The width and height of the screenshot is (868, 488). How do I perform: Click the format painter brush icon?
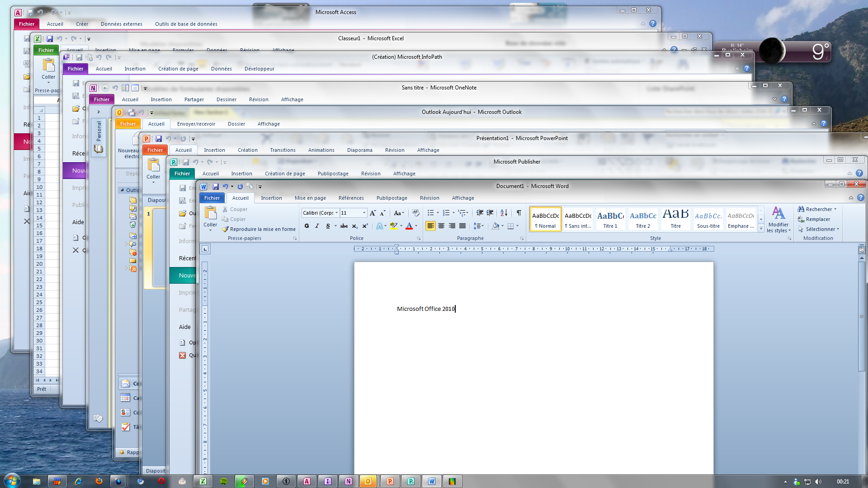click(x=225, y=229)
